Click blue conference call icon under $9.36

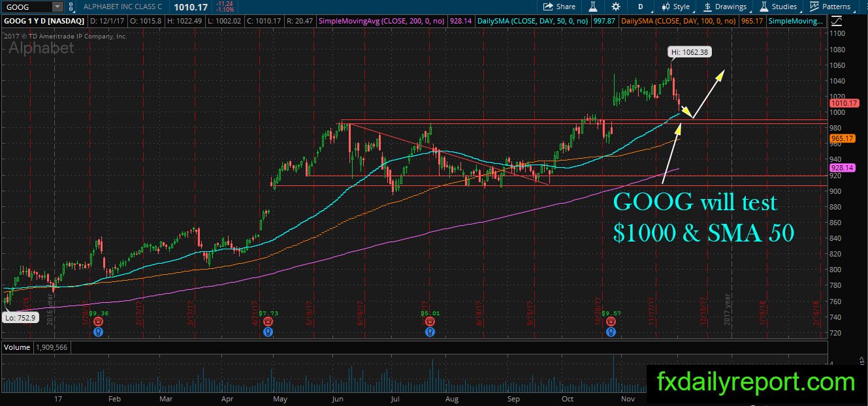pos(97,332)
